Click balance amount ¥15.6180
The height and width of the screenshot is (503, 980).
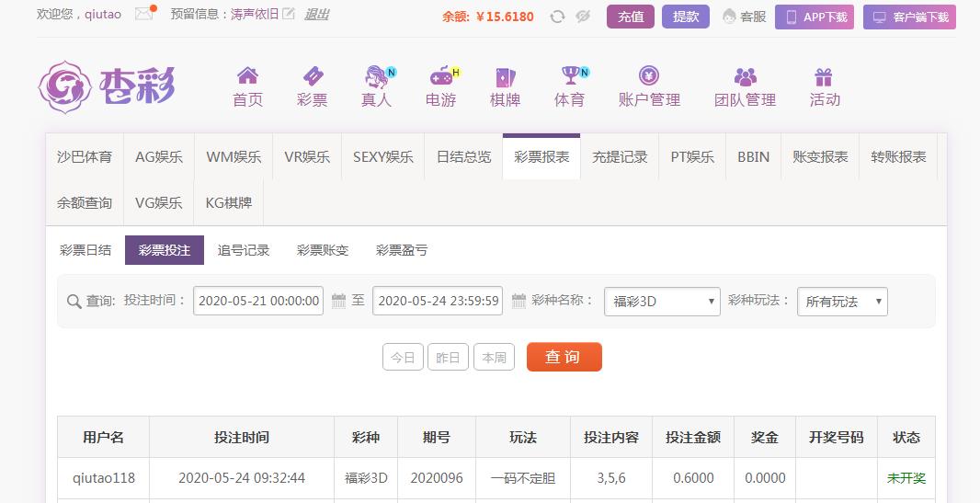tap(505, 17)
